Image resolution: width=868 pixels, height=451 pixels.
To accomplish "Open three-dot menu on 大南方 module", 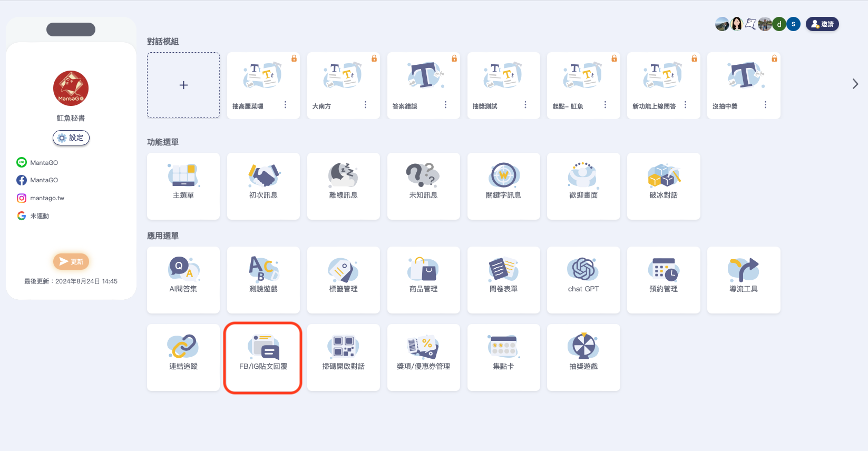I will (365, 105).
